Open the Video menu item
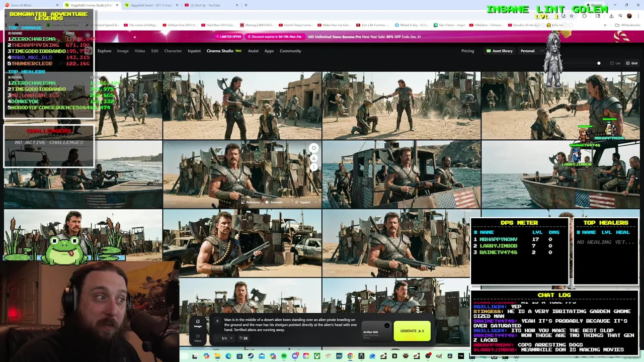This screenshot has width=644, height=362. point(140,51)
